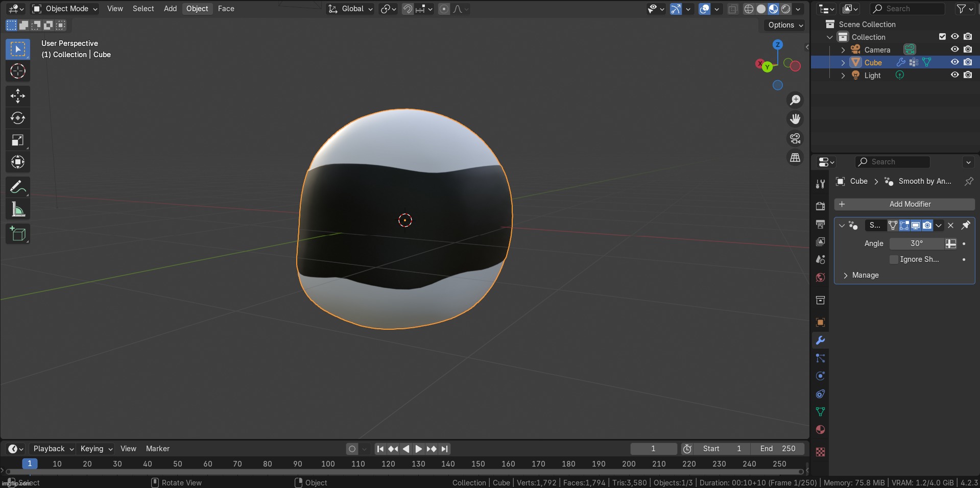Choose the Add Cube tool

pos(18,234)
